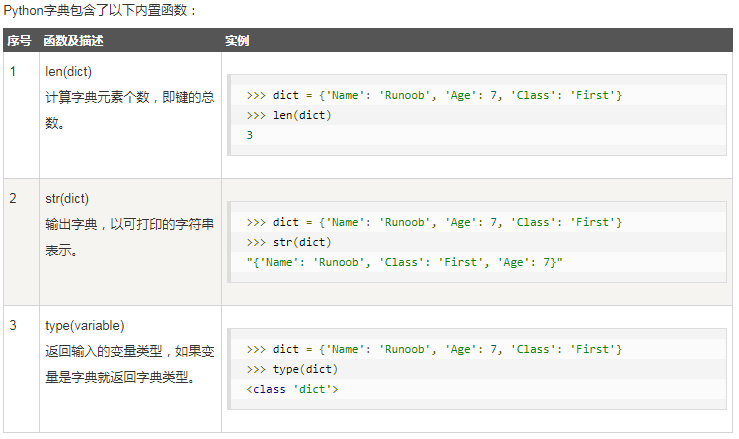This screenshot has width=739, height=439.
Task: Click the intro sentence about Python字典 built-in functions
Action: [100, 10]
